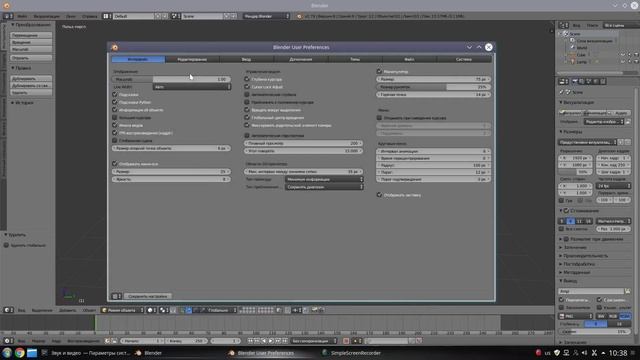Click the red auto-keyframe record button

click(x=346, y=341)
